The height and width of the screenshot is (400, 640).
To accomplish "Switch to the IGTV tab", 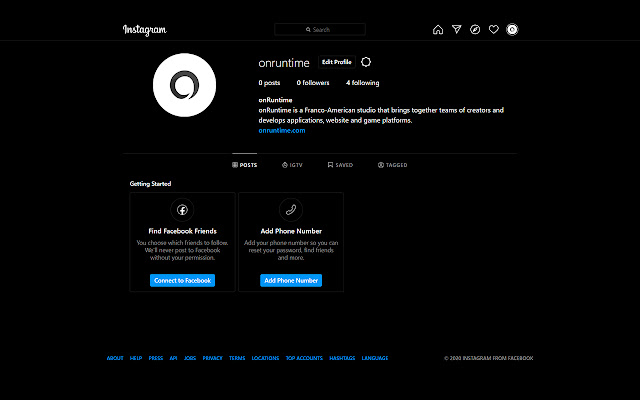I will pos(292,165).
